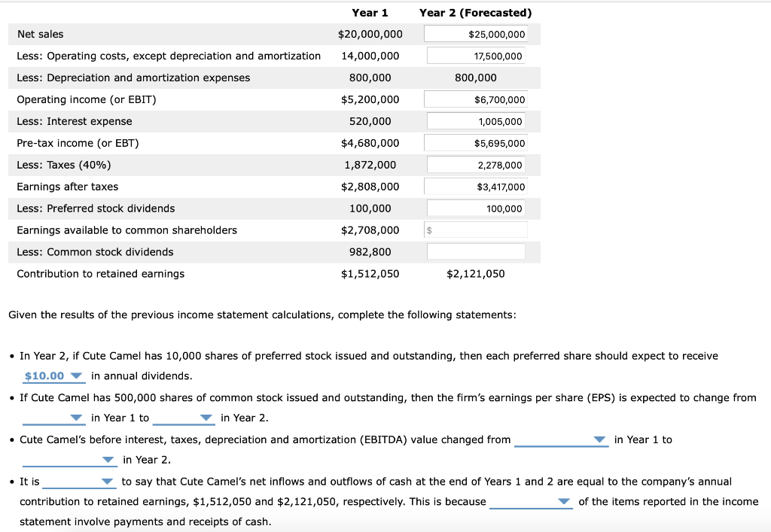
Task: Open the 'This is because' dropdown
Action: point(531,502)
